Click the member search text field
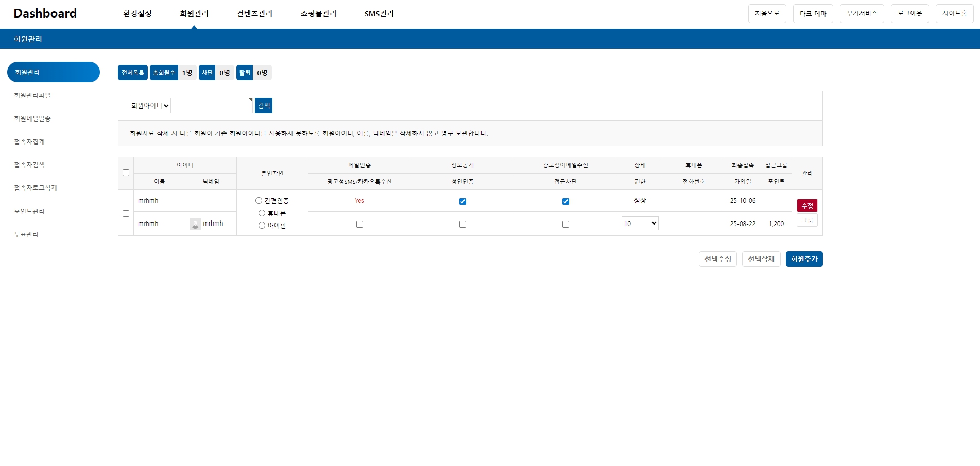 (213, 106)
